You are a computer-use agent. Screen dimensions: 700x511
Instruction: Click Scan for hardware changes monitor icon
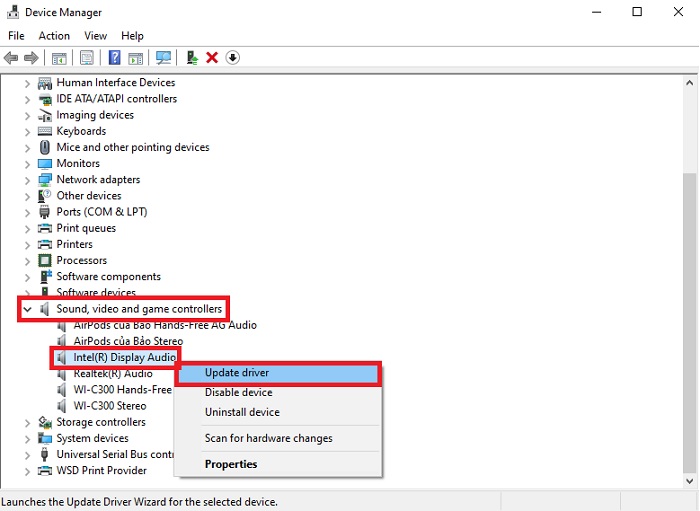163,58
